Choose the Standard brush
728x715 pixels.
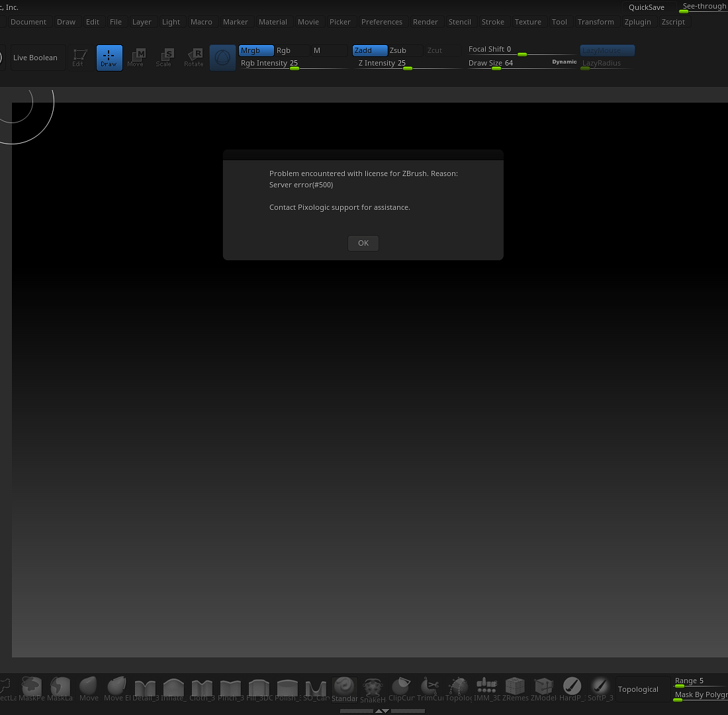[345, 689]
